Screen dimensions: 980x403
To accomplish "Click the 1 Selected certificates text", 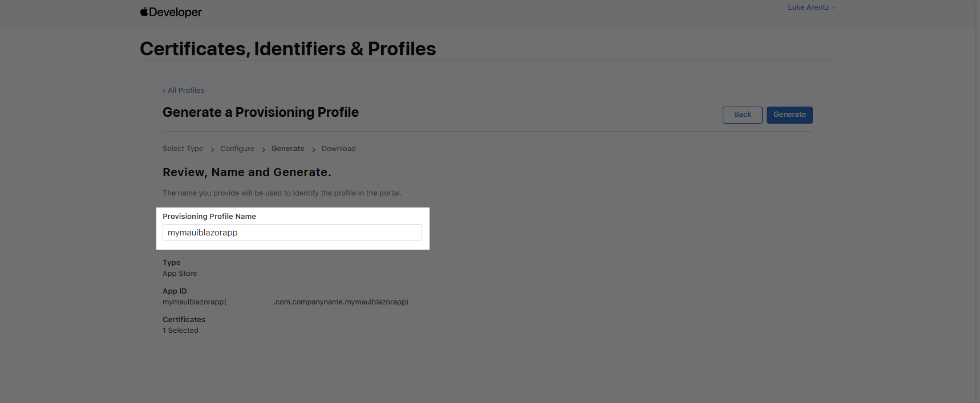I will [x=180, y=331].
